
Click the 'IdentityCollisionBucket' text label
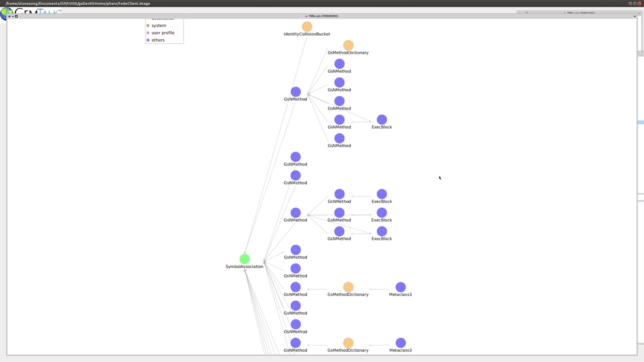307,34
